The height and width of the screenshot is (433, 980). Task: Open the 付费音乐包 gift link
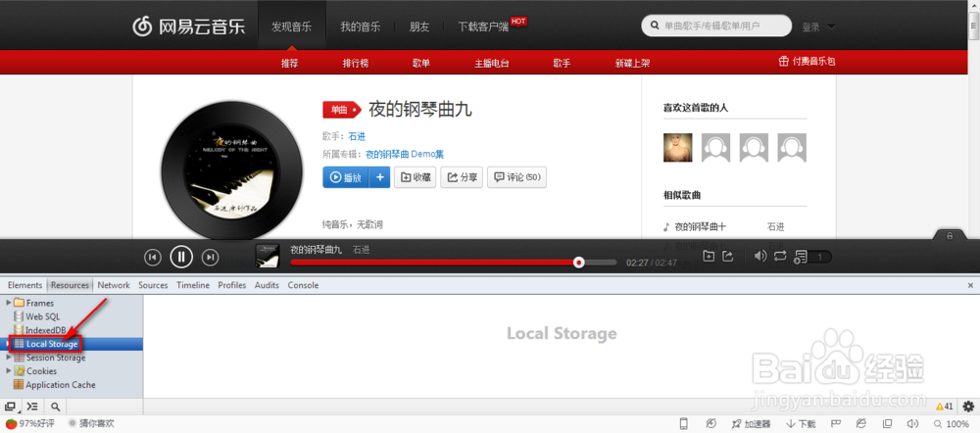click(x=807, y=62)
